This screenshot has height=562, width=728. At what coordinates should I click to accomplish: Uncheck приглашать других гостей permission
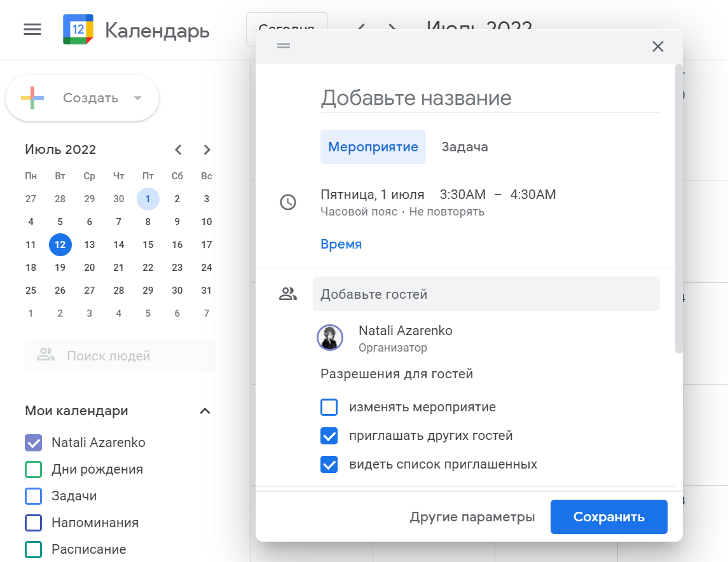(329, 435)
